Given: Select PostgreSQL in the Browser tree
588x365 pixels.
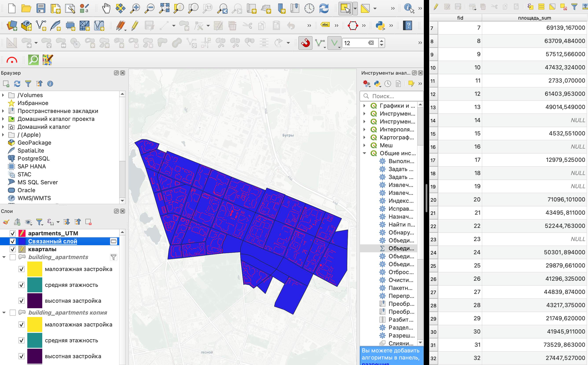Looking at the screenshot, I should (x=33, y=159).
